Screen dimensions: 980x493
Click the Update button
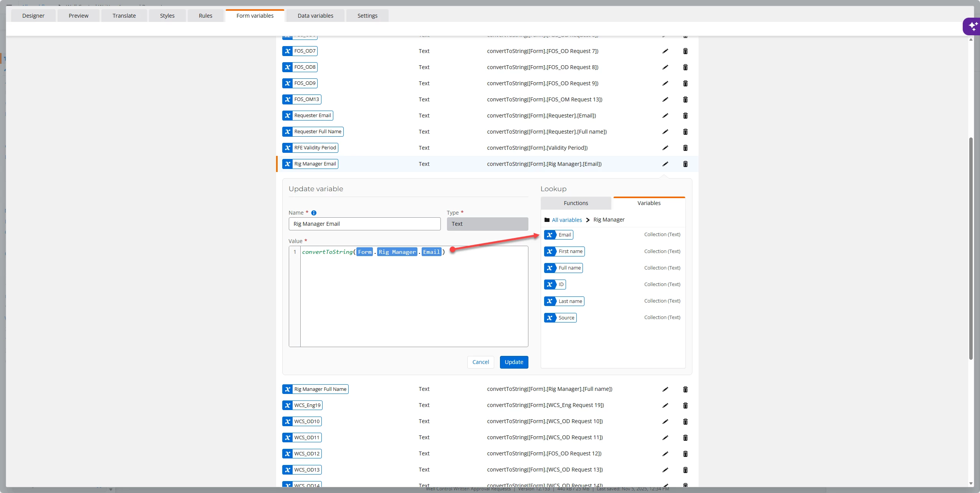click(514, 362)
